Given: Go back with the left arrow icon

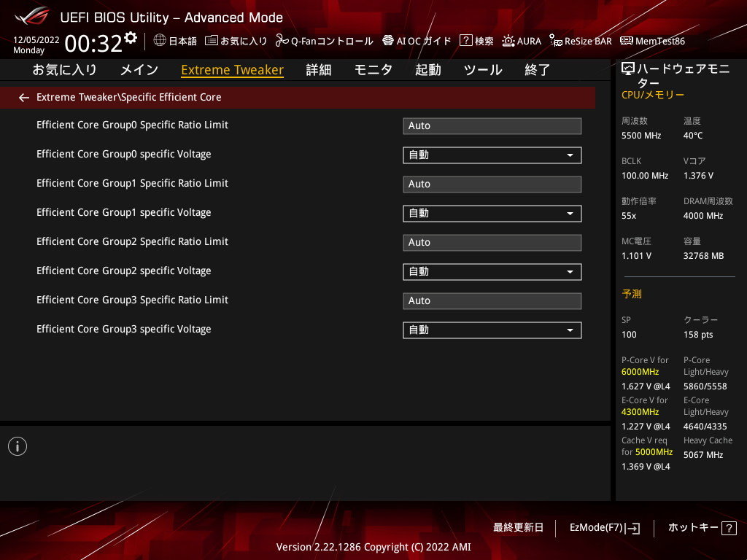Looking at the screenshot, I should pyautogui.click(x=24, y=98).
